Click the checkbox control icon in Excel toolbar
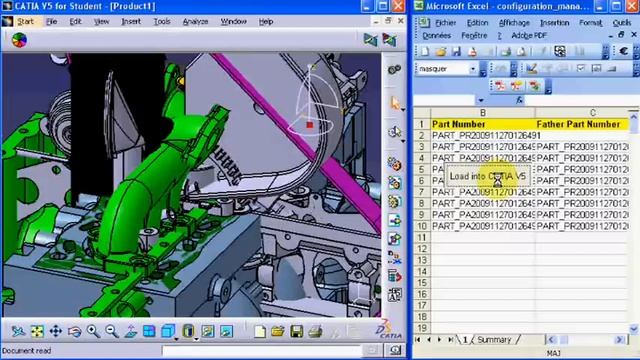This screenshot has width=640, height=360. pyautogui.click(x=580, y=69)
